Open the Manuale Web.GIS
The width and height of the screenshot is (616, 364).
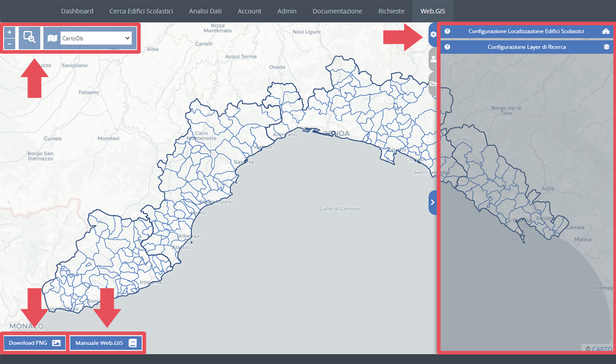(106, 343)
